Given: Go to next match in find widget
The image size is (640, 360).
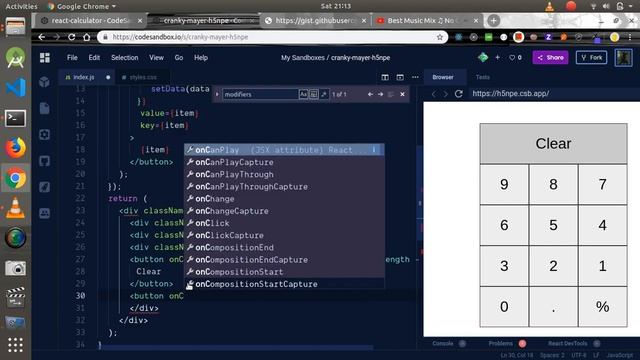Looking at the screenshot, I should tap(380, 94).
